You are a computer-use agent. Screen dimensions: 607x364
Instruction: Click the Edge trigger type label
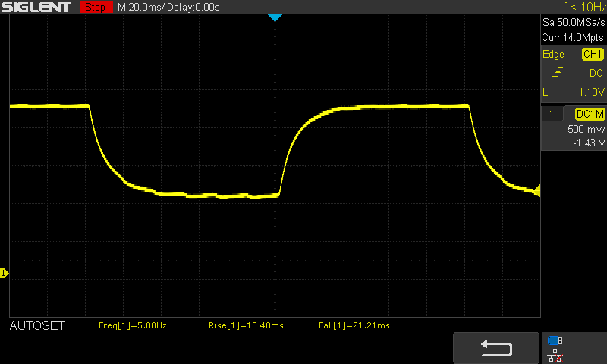point(553,55)
